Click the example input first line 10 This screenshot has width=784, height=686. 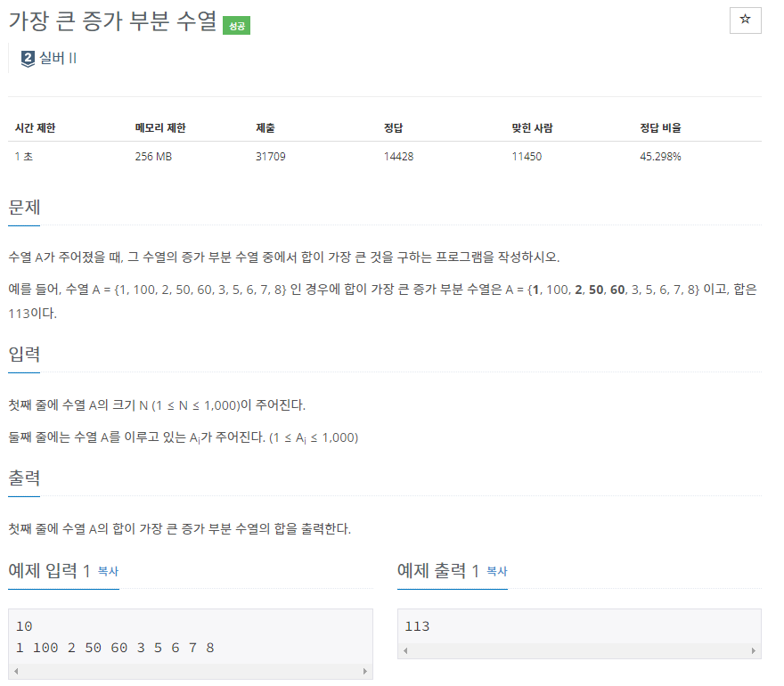pos(24,626)
